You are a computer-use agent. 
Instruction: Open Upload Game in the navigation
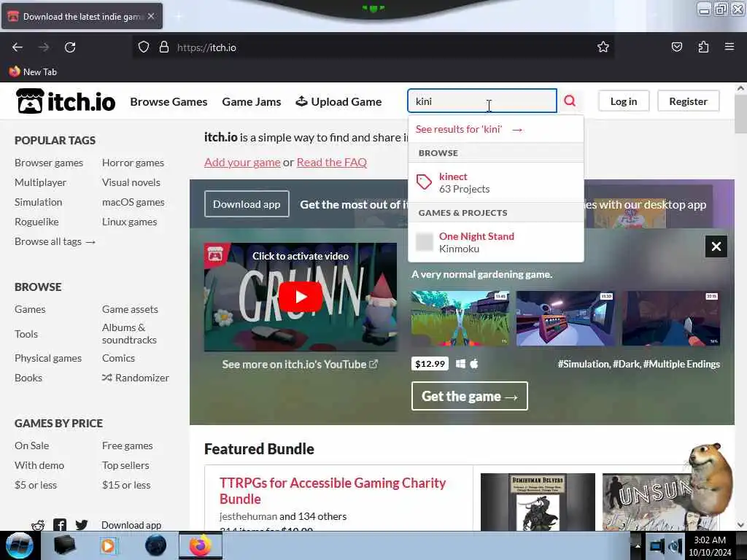pos(338,101)
